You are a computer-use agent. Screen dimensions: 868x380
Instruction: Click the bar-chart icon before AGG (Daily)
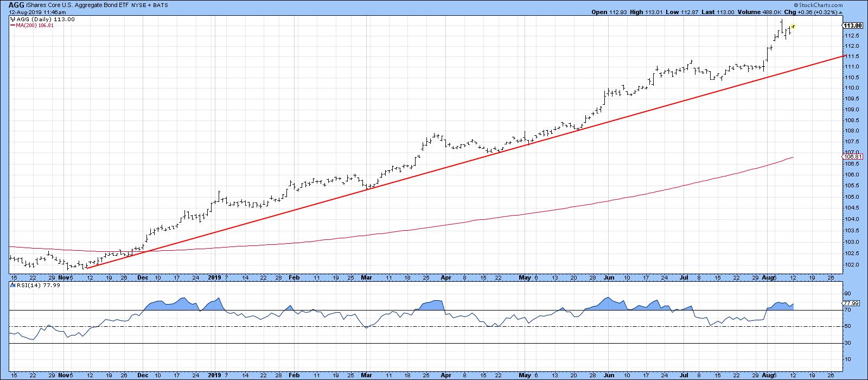click(12, 19)
